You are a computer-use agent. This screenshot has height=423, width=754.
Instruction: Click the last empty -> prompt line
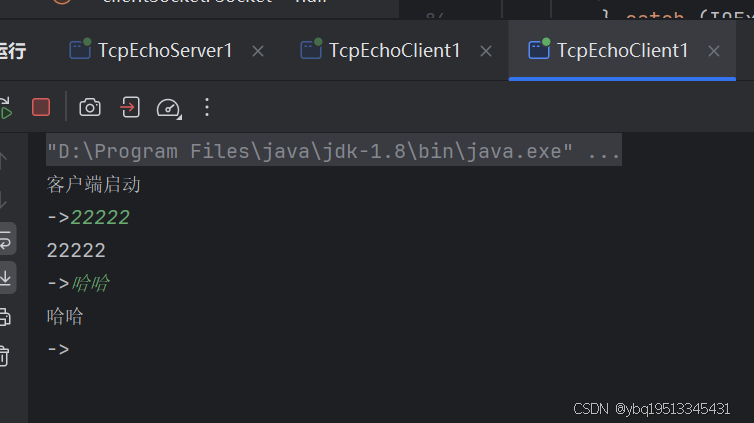[x=58, y=350]
